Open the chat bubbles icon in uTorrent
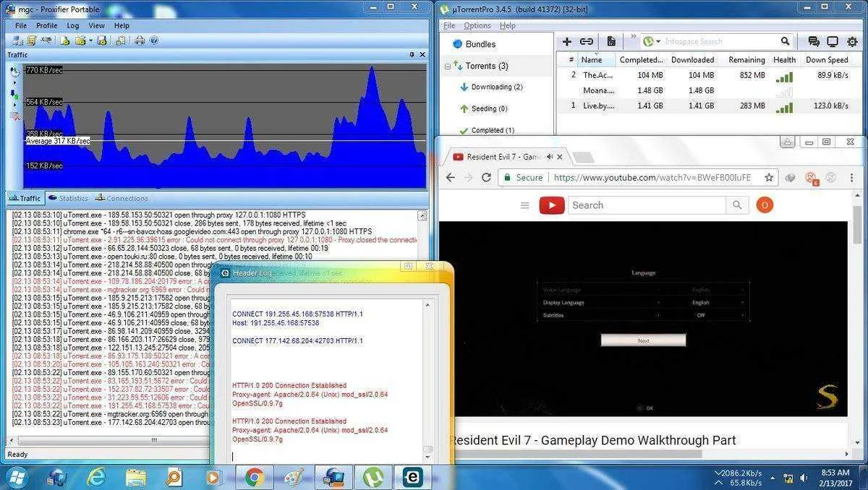868x490 pixels. coord(814,42)
